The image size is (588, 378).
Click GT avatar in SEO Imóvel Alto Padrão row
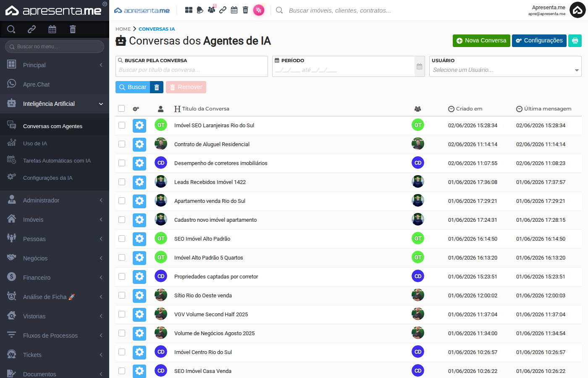click(161, 239)
